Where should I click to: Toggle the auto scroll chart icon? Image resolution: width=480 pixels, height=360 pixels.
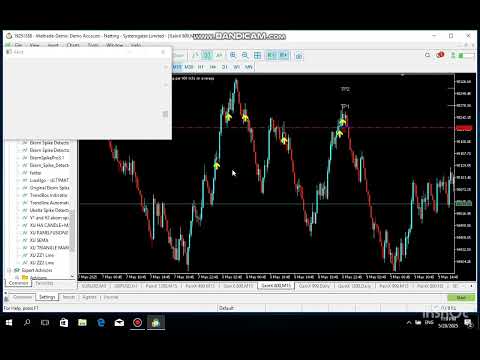coord(271,55)
